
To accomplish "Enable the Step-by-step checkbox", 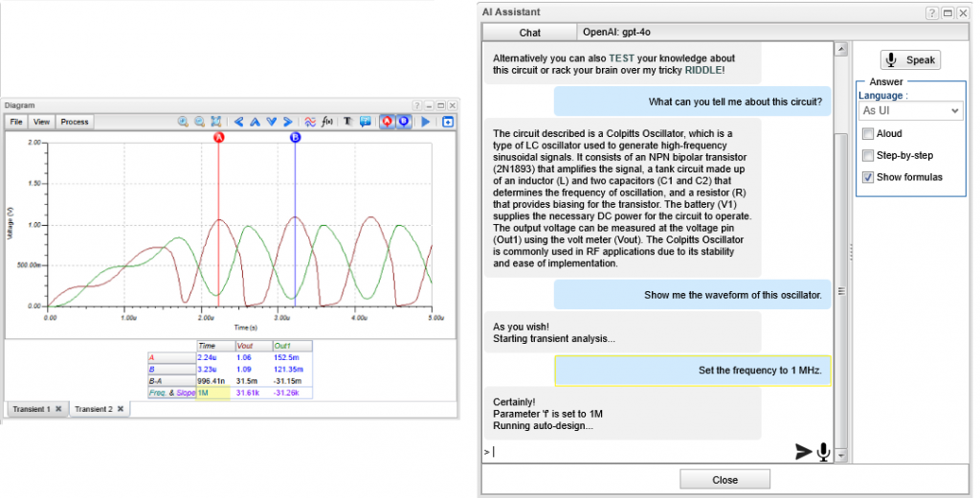I will click(867, 155).
